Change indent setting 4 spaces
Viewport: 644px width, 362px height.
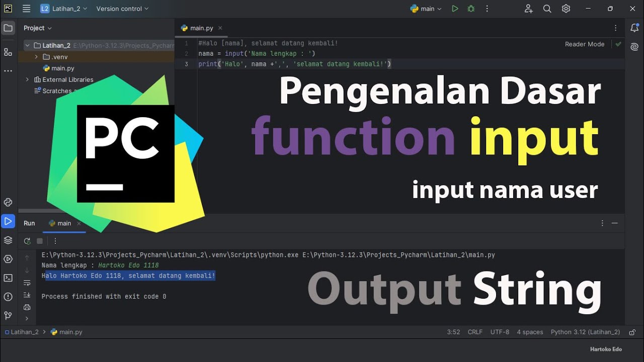click(530, 332)
